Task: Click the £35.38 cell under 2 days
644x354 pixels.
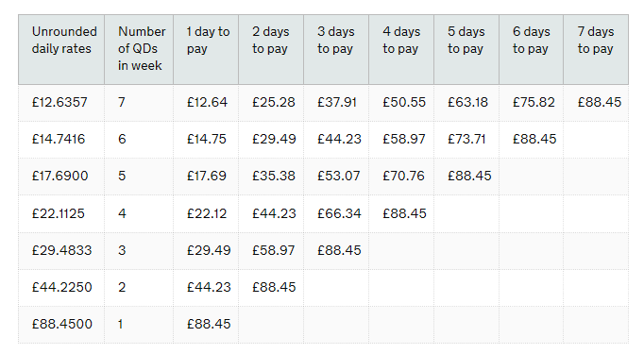Action: 271,177
